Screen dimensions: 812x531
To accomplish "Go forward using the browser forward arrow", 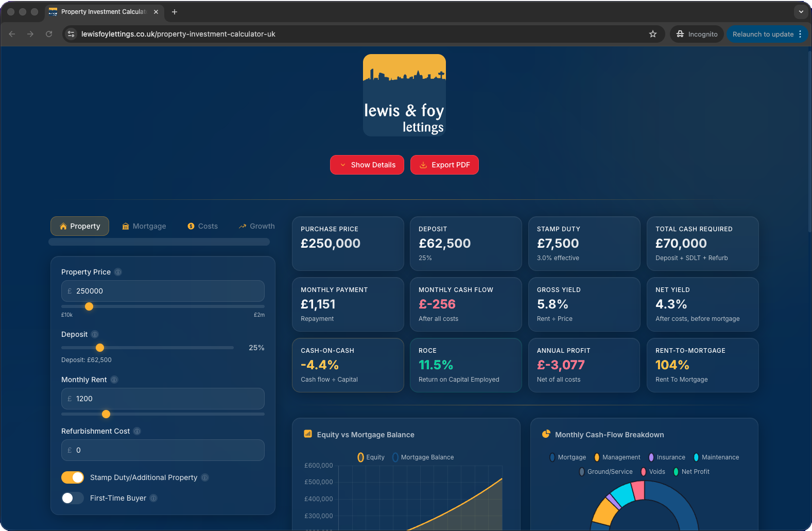I will 30,34.
